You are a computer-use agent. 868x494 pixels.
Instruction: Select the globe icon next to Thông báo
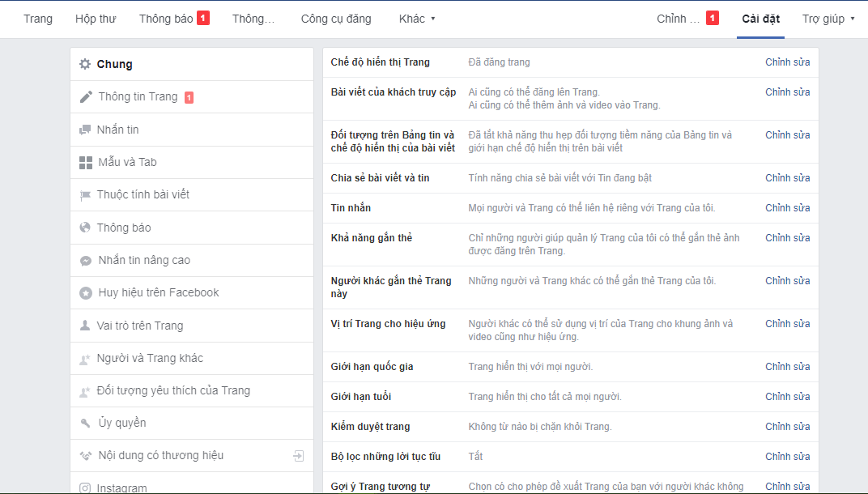click(85, 228)
